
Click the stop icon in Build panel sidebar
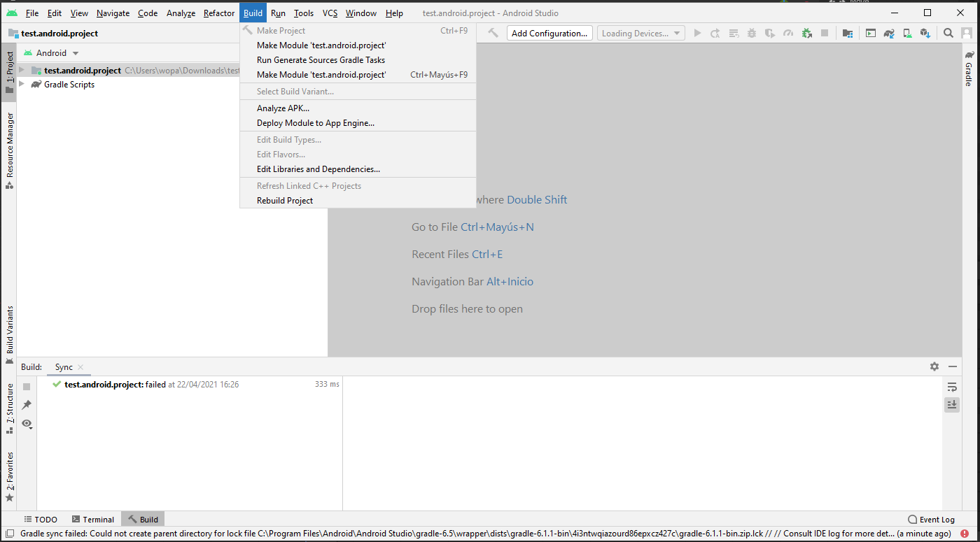(27, 387)
